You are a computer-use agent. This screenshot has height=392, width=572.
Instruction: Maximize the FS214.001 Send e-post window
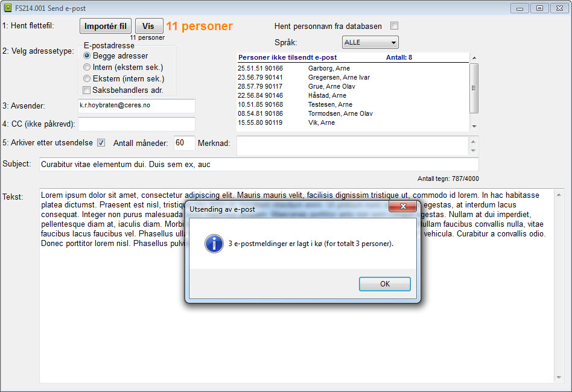[x=539, y=8]
